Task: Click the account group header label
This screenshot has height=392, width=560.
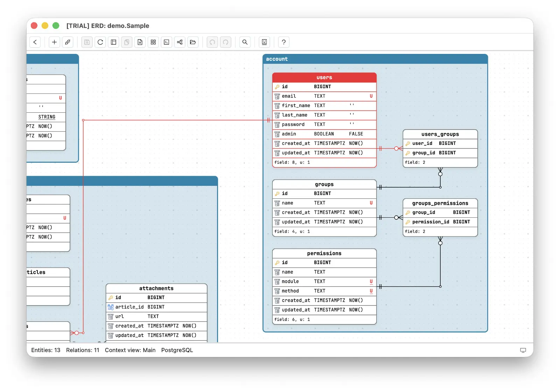Action: pyautogui.click(x=277, y=59)
